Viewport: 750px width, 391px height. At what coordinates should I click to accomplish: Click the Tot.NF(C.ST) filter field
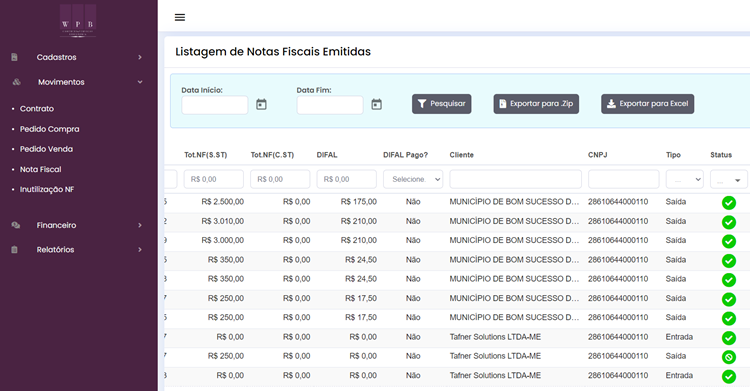click(280, 179)
